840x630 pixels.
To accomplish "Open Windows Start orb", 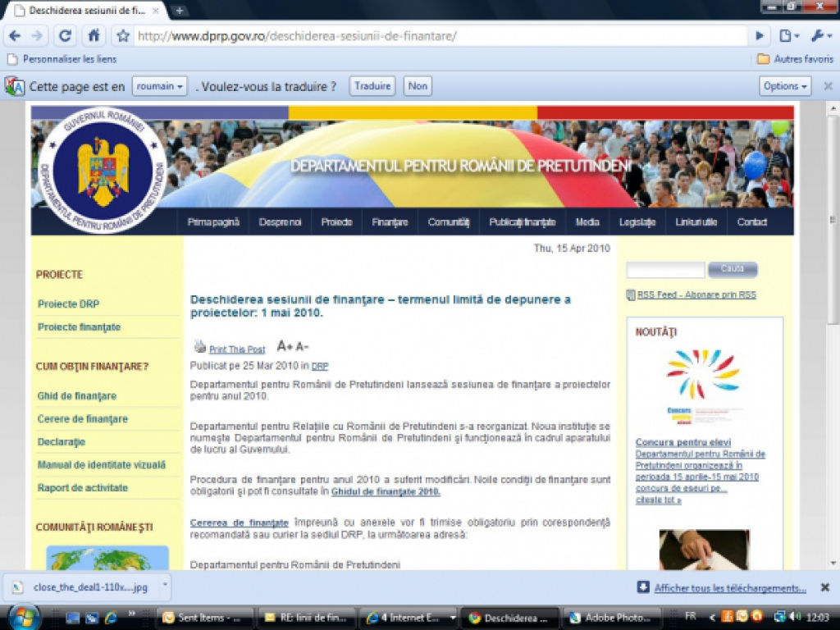I will tap(22, 617).
